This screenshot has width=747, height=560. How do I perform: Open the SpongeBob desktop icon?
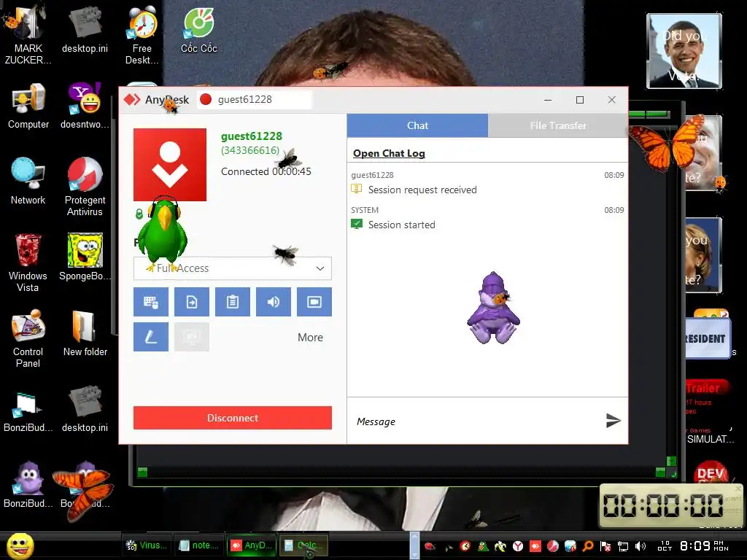point(85,257)
